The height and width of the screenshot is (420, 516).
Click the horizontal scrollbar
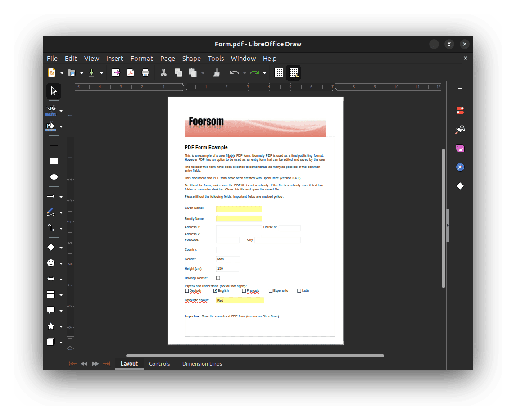pyautogui.click(x=255, y=356)
